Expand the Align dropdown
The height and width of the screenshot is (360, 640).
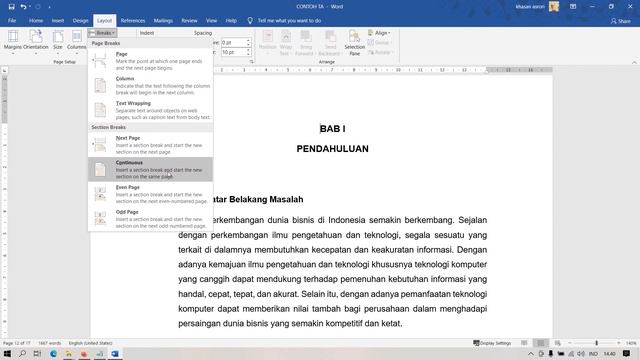(x=380, y=33)
